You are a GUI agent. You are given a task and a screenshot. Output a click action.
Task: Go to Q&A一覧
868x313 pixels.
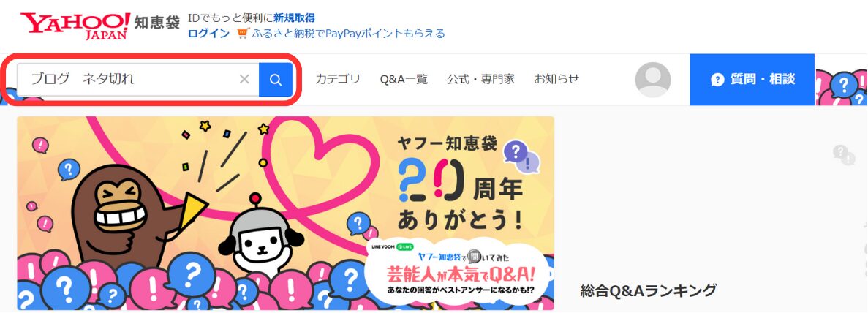tap(404, 79)
